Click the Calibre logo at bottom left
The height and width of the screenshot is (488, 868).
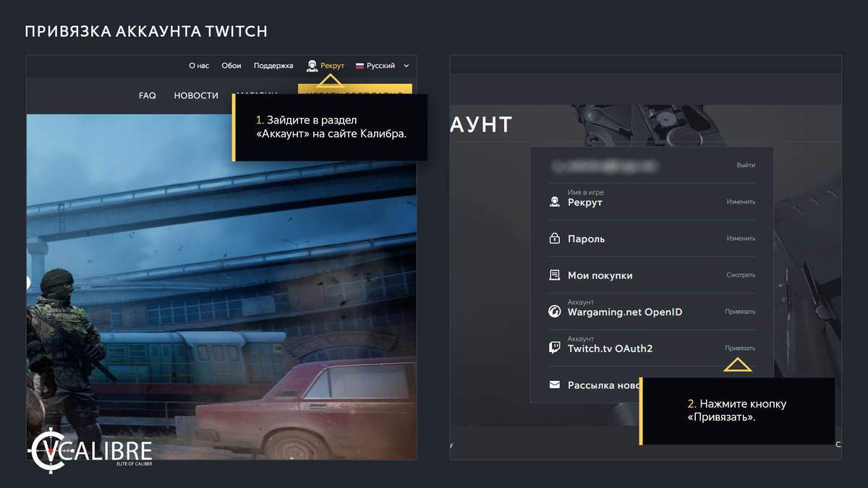(90, 452)
